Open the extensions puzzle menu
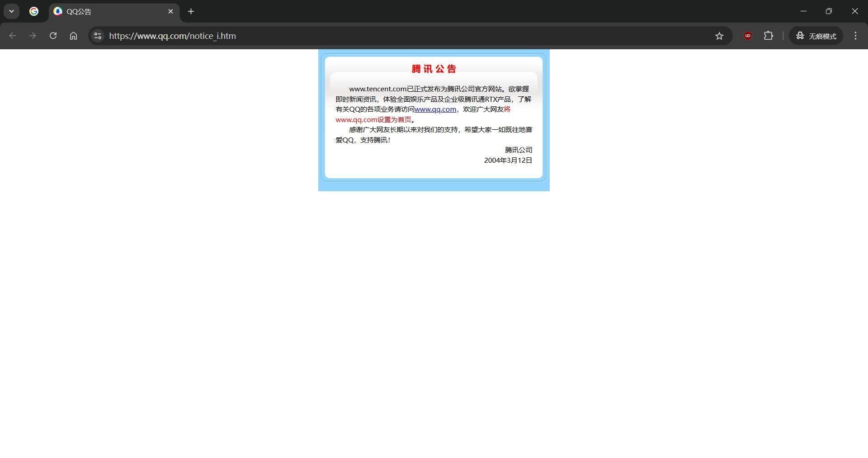The width and height of the screenshot is (868, 458). point(769,36)
